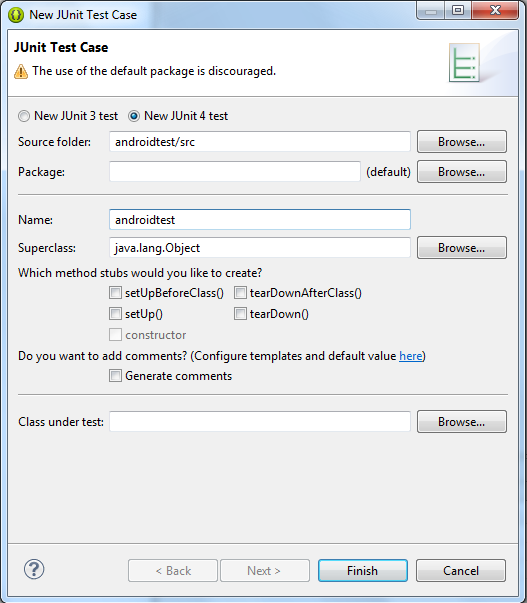Focus the Package text field
Screen dimensions: 527x603
click(235, 172)
